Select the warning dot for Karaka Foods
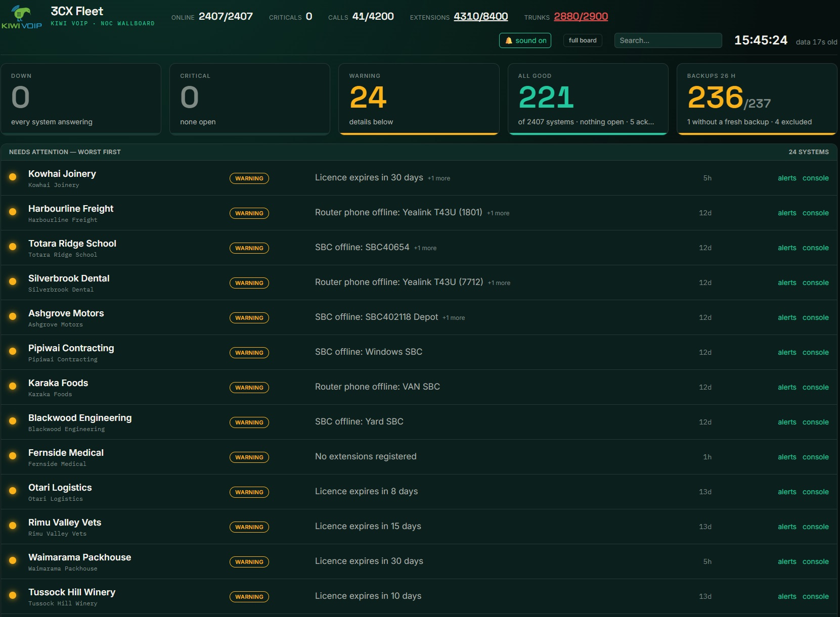This screenshot has height=617, width=840. tap(13, 386)
